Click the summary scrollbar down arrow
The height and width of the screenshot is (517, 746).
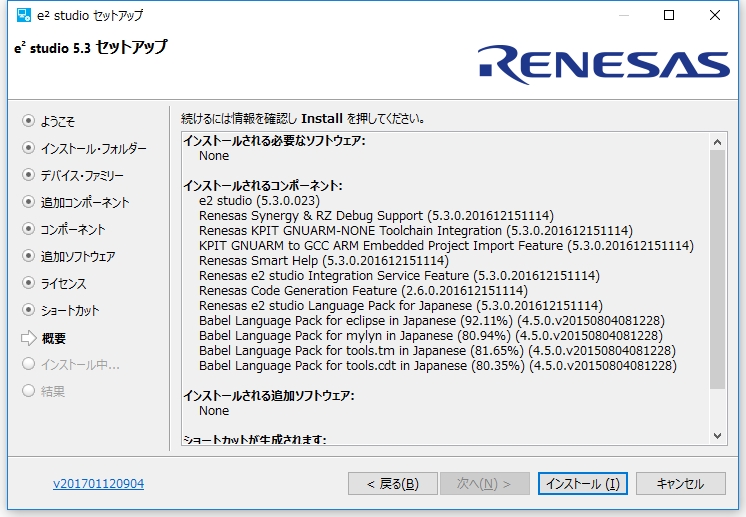[717, 436]
